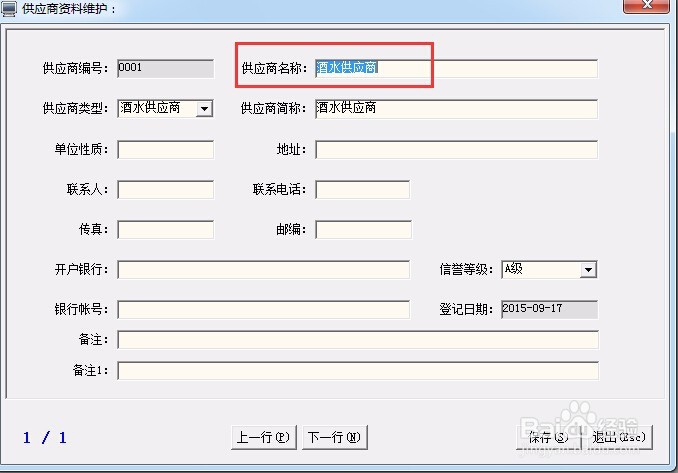Open the 信誉等级 dropdown arrow
The image size is (678, 473).
(588, 270)
